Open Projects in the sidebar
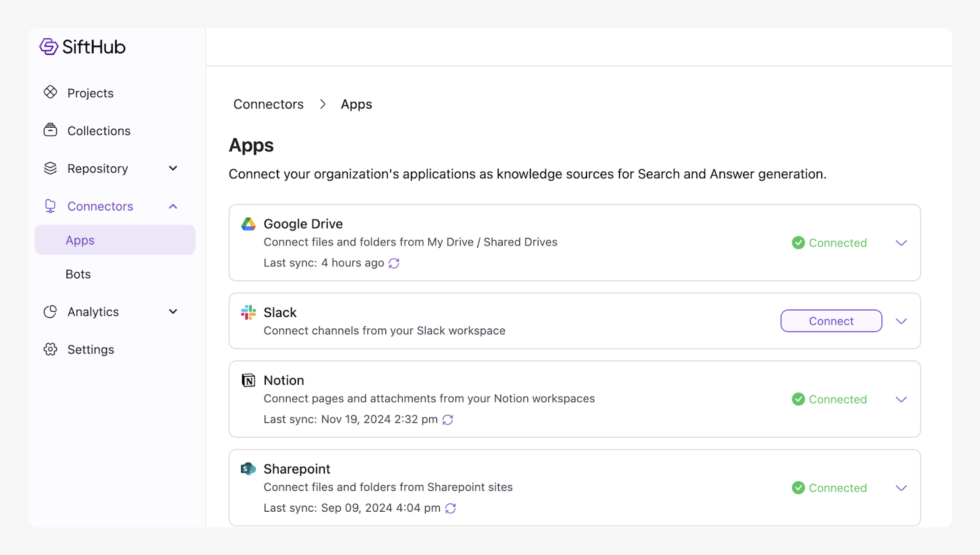 click(x=90, y=93)
